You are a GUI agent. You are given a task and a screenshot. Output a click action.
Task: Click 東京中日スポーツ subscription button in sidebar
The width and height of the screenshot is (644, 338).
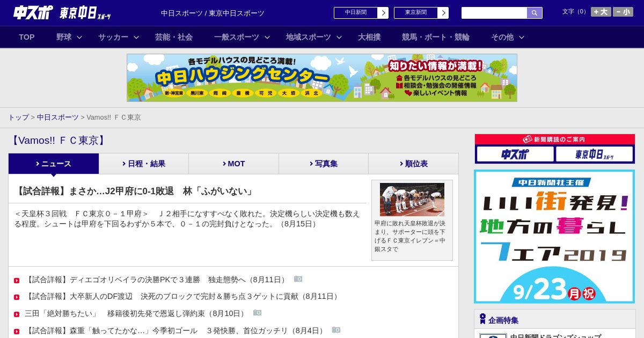594,154
